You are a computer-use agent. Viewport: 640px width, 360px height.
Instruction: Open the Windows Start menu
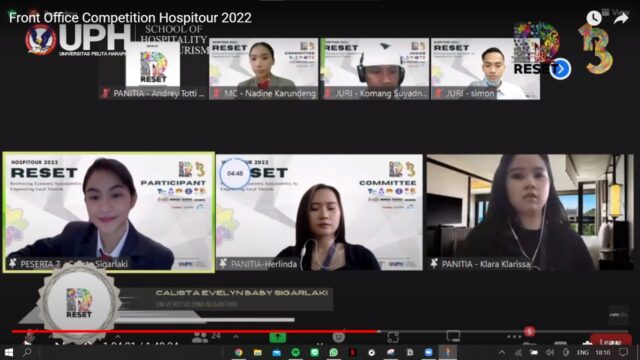point(9,352)
